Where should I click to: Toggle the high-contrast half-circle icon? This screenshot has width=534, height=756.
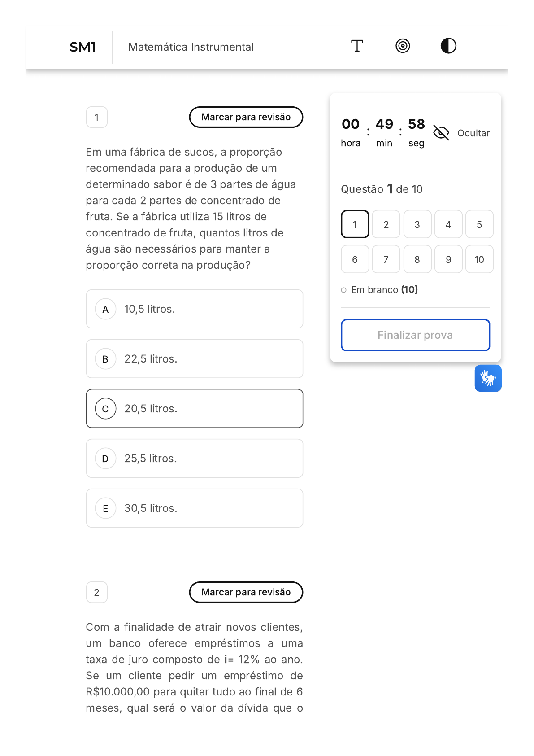click(448, 46)
